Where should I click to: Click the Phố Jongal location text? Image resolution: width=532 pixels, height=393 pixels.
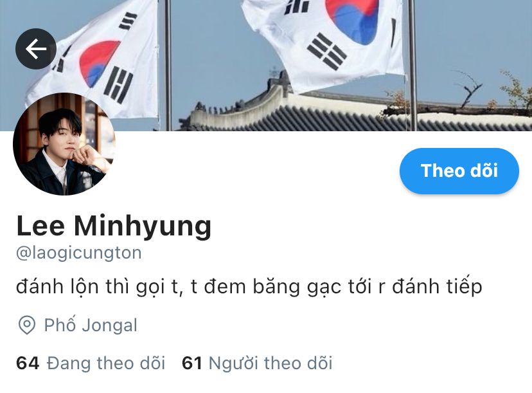tap(91, 325)
